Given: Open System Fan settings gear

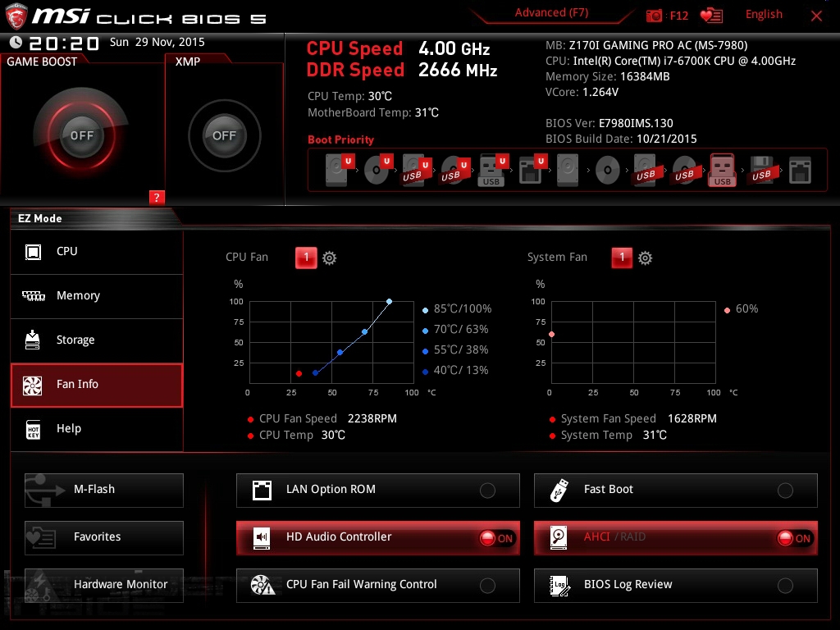Looking at the screenshot, I should (x=645, y=258).
